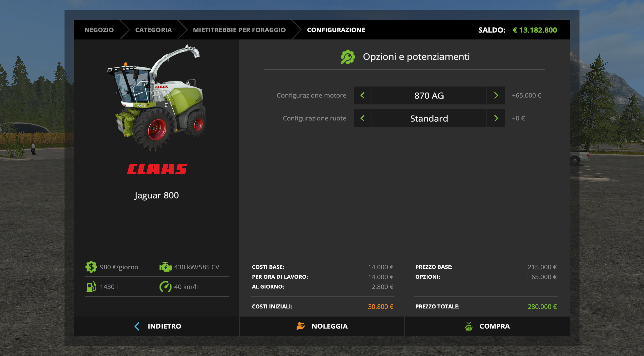644x356 pixels.
Task: Click the PREZZO TOTALE: label
Action: [437, 307]
